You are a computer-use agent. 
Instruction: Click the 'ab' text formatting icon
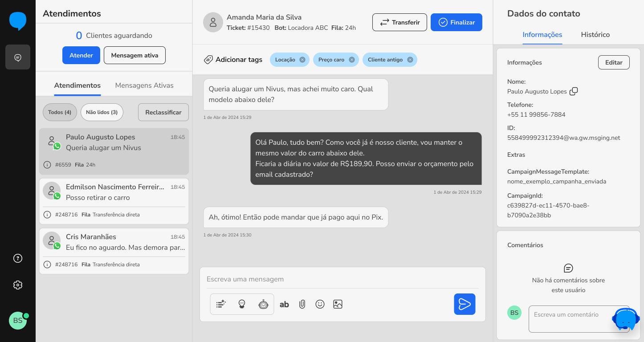click(284, 305)
